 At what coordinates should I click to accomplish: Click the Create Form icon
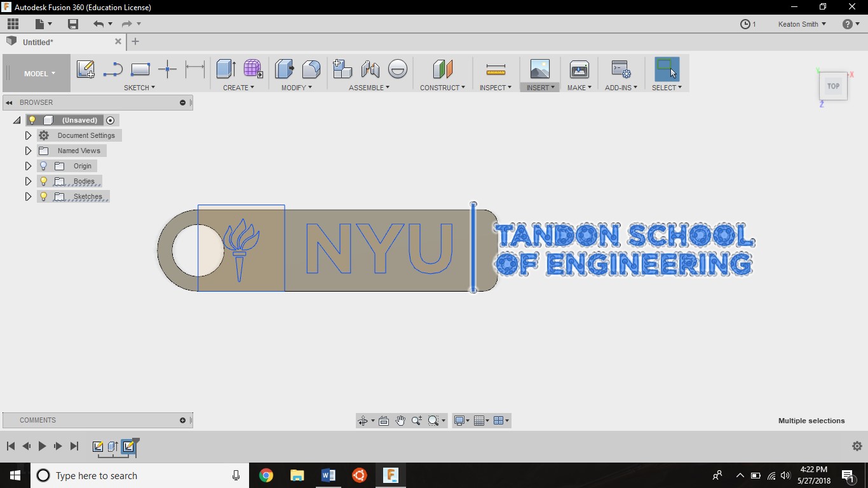[253, 69]
